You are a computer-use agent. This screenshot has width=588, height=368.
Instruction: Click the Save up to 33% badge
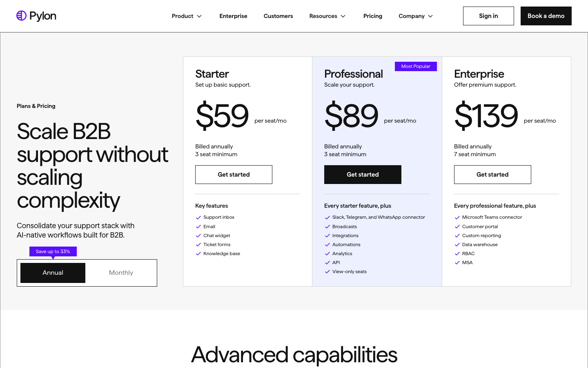point(53,251)
